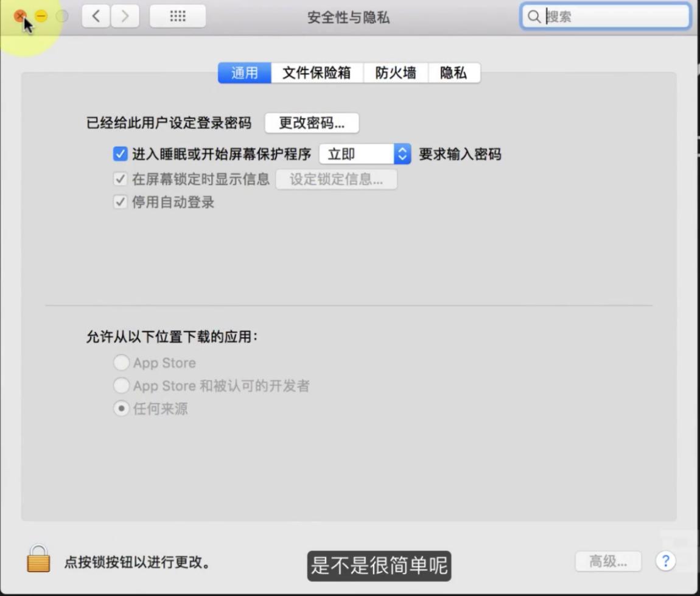The height and width of the screenshot is (596, 700).
Task: Click the yellow minimize window button
Action: (40, 16)
